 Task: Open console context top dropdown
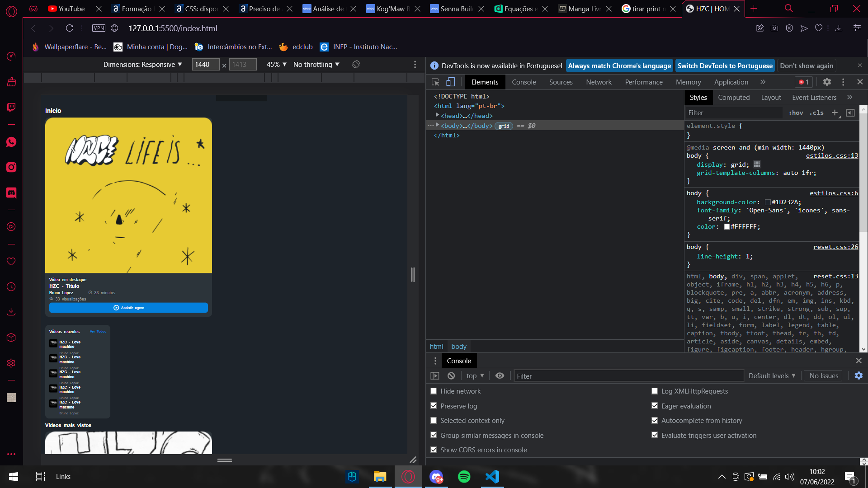[x=475, y=376]
